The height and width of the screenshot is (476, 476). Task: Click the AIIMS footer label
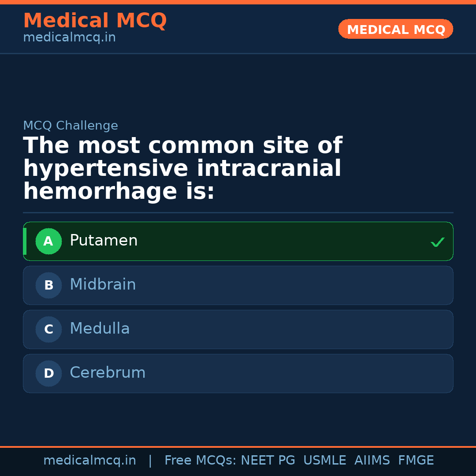372,461
